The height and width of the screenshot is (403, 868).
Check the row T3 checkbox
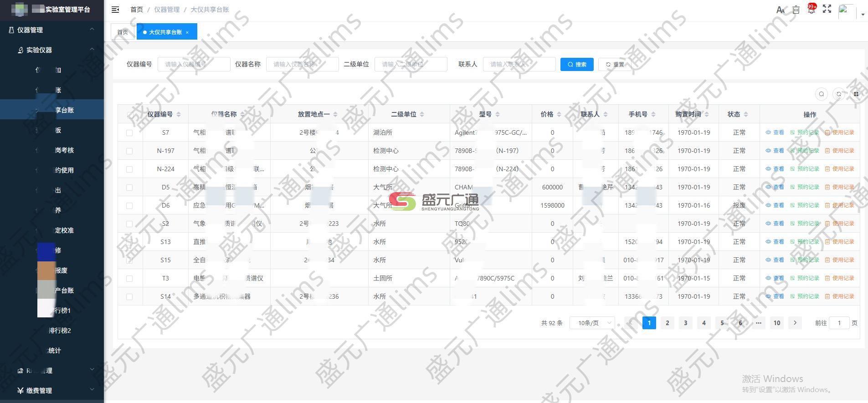click(x=130, y=278)
